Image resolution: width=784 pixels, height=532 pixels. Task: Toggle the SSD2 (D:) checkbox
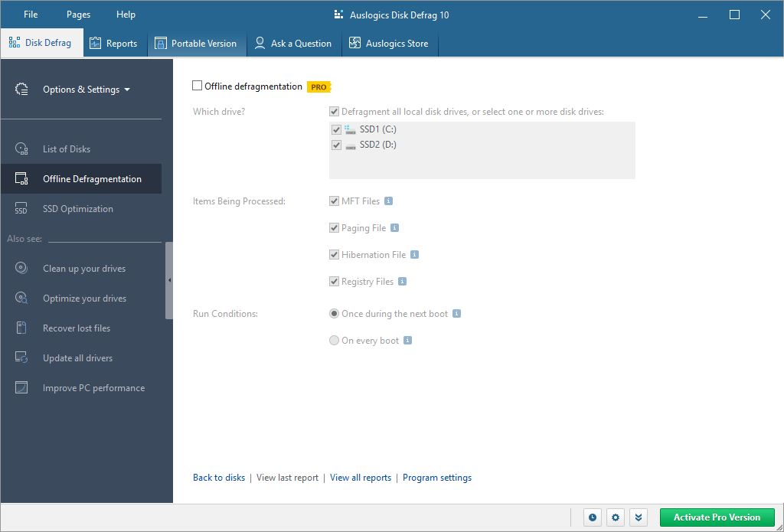[x=337, y=145]
